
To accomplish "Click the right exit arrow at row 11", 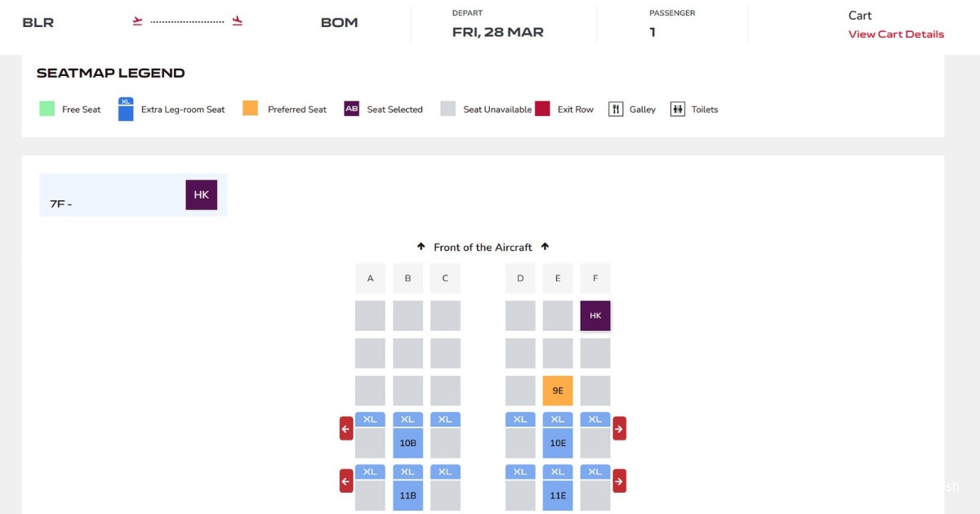I will coord(619,481).
